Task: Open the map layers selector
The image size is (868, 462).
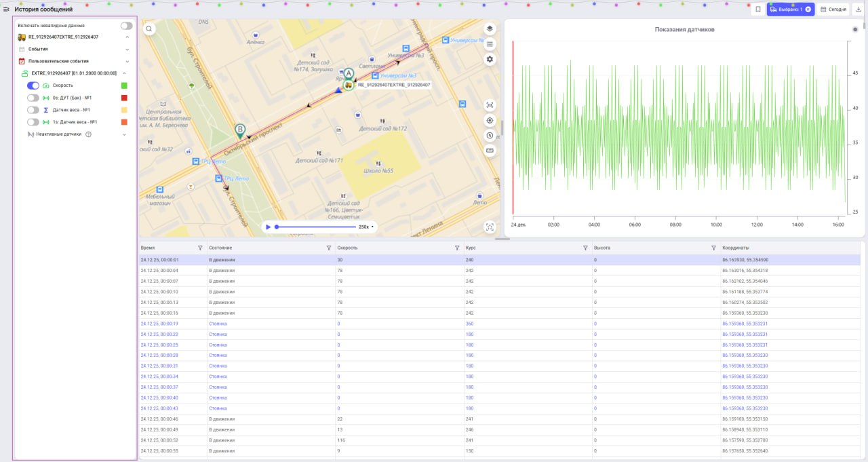Action: coord(490,28)
